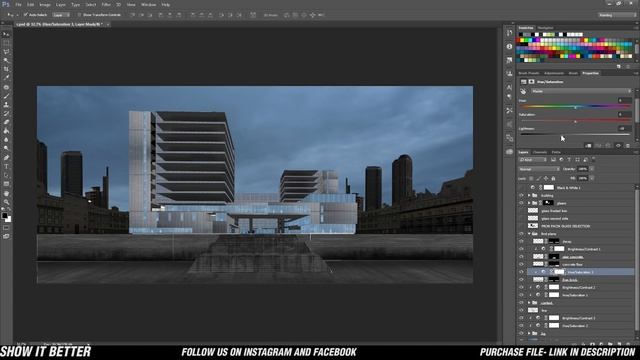Select the Brush tool
640x360 pixels.
[6, 96]
